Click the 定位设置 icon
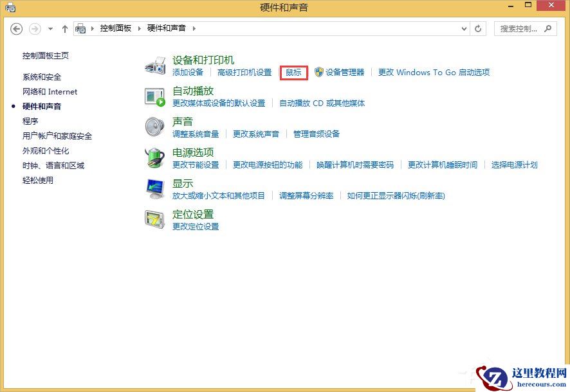Viewport: 570px width, 392px height. (x=154, y=220)
